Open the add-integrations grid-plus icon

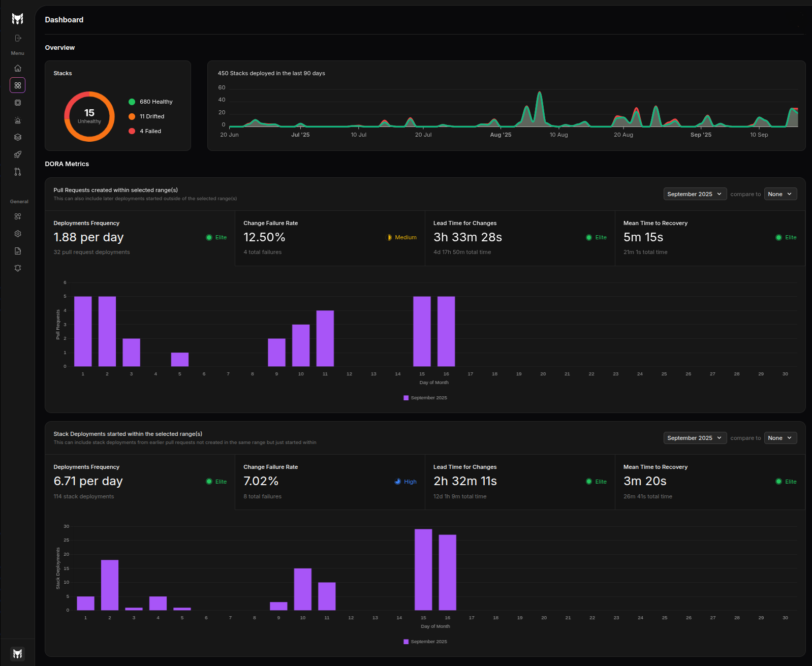(18, 216)
